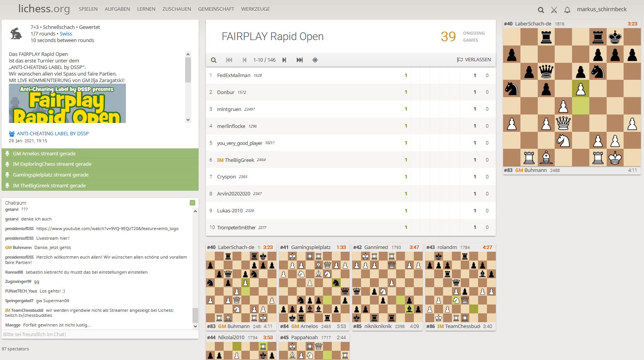Open Gamingspielplatz streamt gerade banner
The width and height of the screenshot is (644, 360).
pos(100,175)
